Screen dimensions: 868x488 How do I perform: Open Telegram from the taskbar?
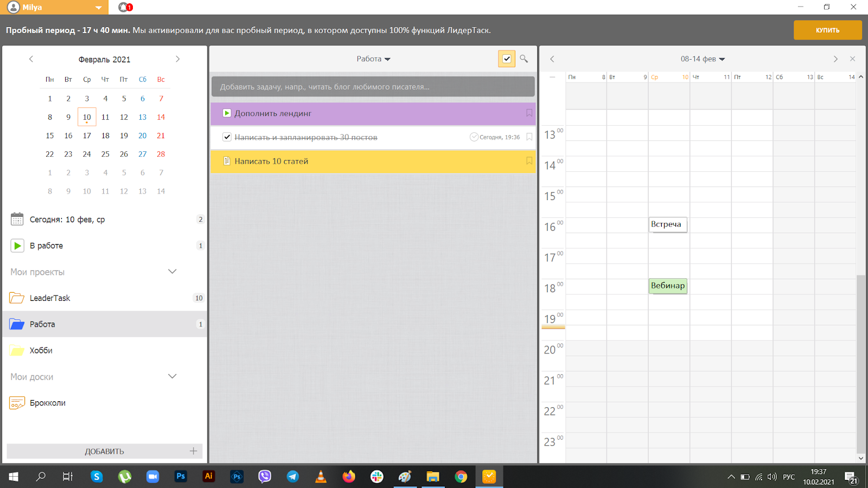pos(293,477)
